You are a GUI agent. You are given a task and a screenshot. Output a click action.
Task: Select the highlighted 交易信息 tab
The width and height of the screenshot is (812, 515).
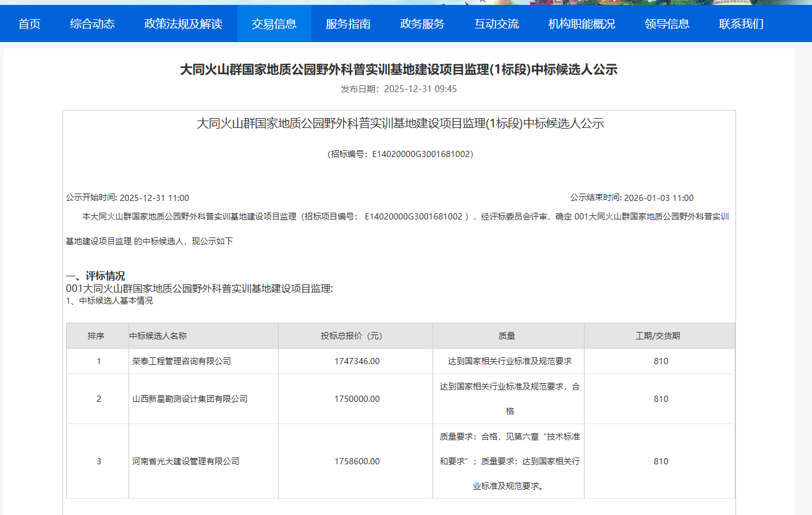274,24
